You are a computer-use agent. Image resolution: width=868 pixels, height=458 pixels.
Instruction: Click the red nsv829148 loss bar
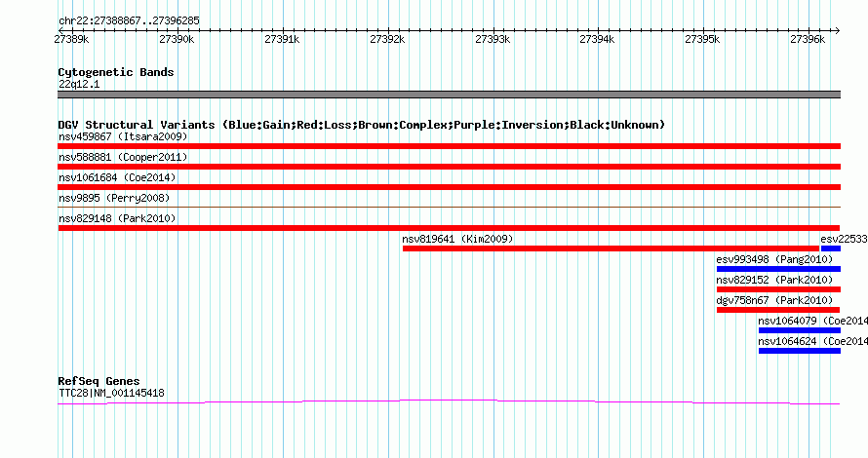pos(449,228)
